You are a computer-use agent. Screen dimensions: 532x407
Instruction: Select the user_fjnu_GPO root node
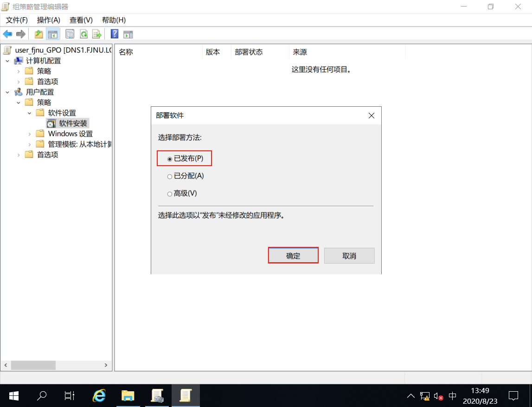point(63,50)
